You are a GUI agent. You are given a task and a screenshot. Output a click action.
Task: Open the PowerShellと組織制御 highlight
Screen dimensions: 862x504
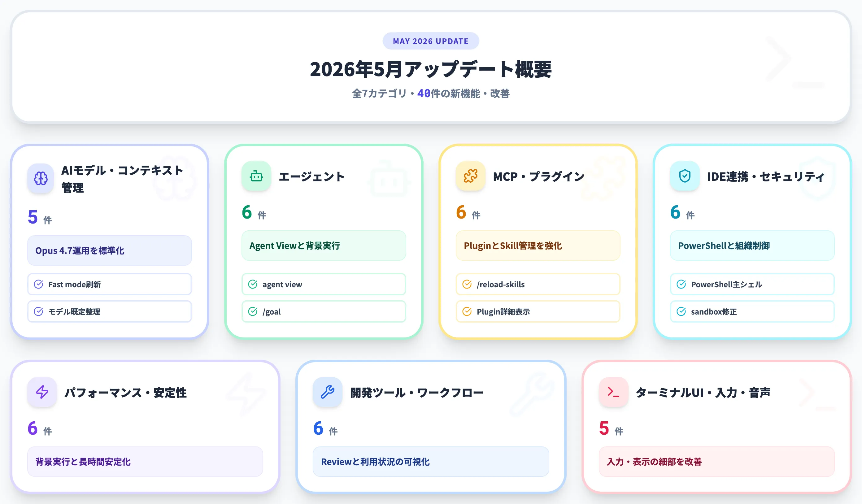click(752, 245)
